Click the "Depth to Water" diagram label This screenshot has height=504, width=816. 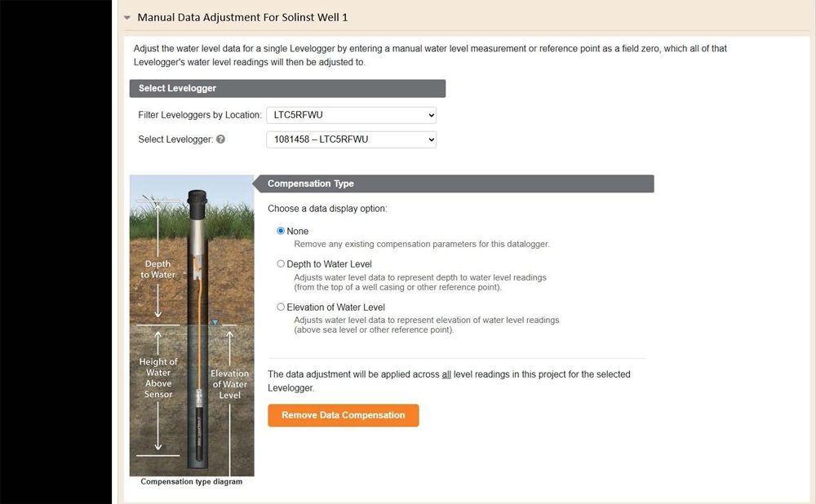click(x=157, y=269)
